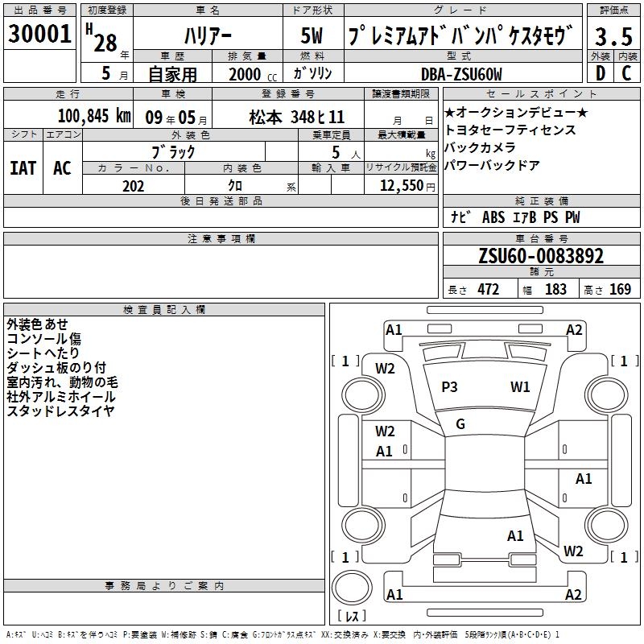Click エアB in genuine equipment
This screenshot has height=644, width=644.
click(525, 217)
